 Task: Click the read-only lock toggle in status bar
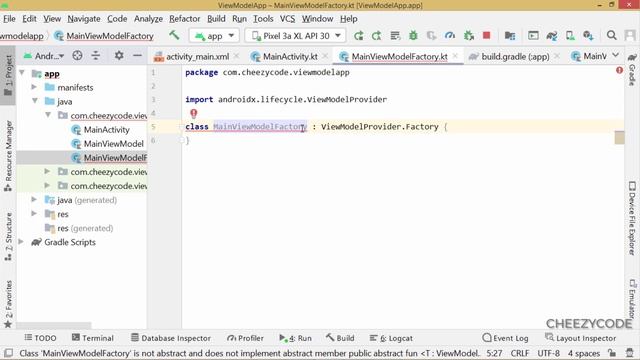click(x=611, y=353)
